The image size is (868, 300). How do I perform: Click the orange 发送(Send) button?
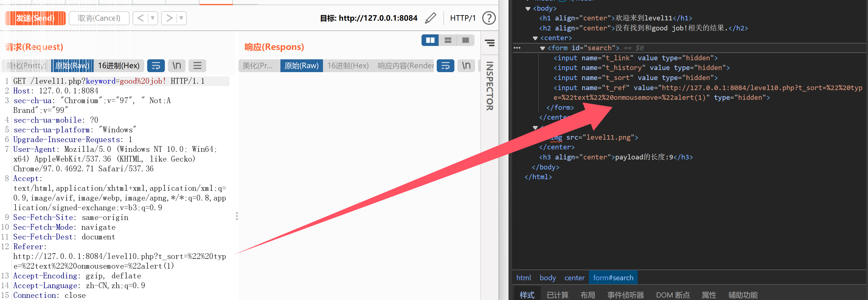(35, 18)
